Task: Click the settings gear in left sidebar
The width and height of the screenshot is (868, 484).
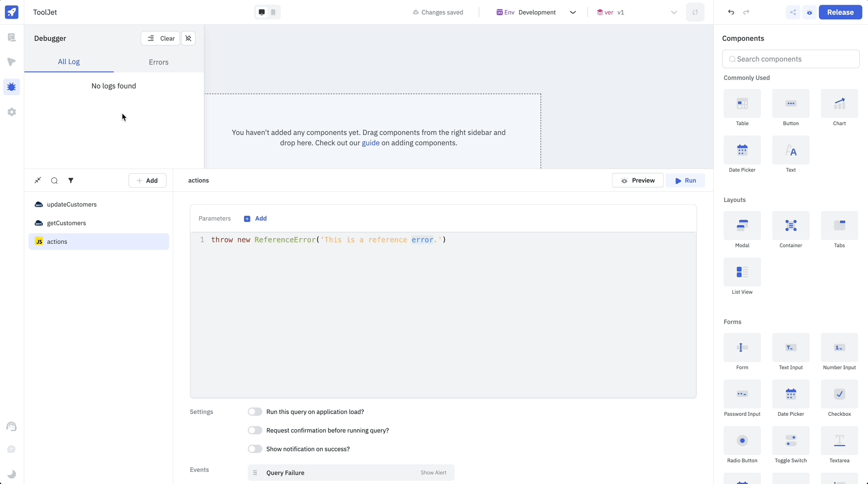Action: (x=11, y=112)
